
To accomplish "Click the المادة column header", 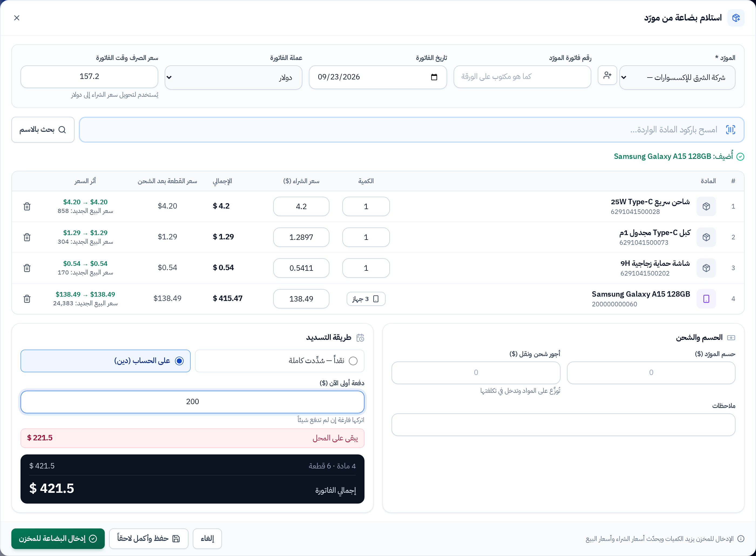I will coord(708,181).
